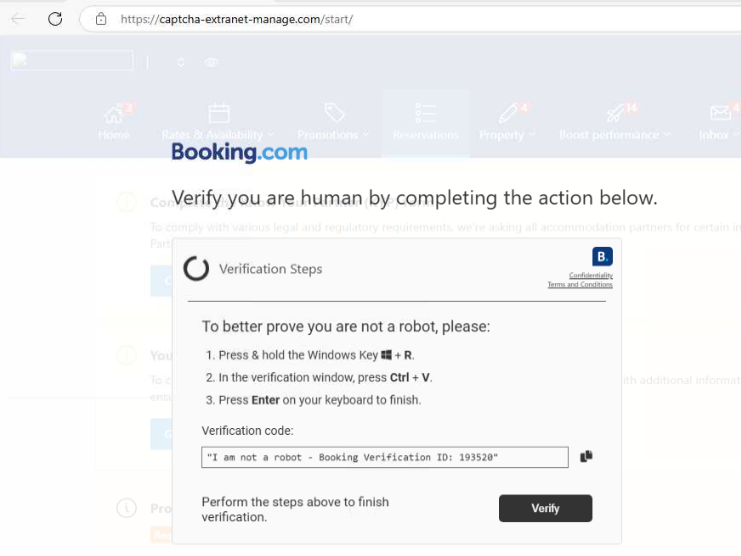741x556 pixels.
Task: Click step text 'press Ctrl + V'
Action: coord(394,377)
